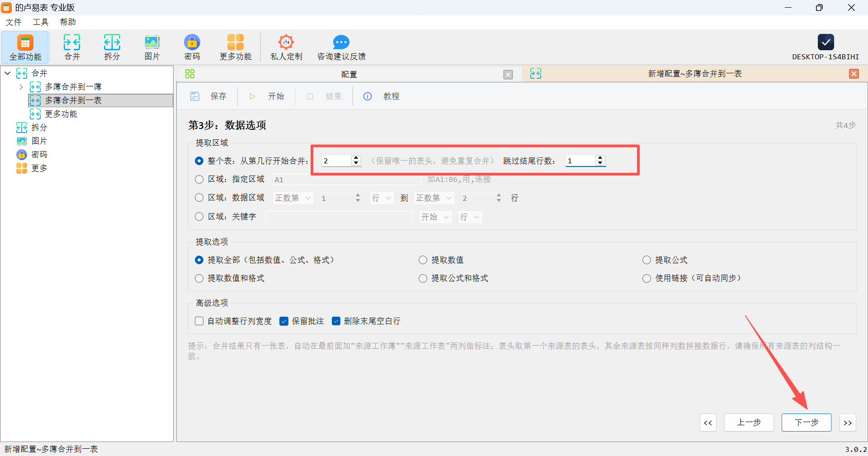Viewport: 868px width, 456px height.
Task: Click the 跳过结尾行数 spinner arrows
Action: pos(600,161)
